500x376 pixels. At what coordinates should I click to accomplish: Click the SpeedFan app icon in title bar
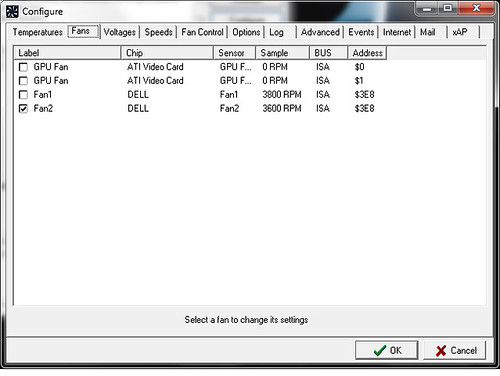pyautogui.click(x=12, y=11)
